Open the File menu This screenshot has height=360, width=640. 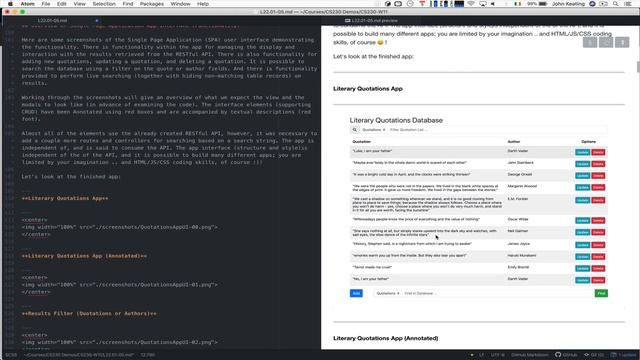coord(46,4)
